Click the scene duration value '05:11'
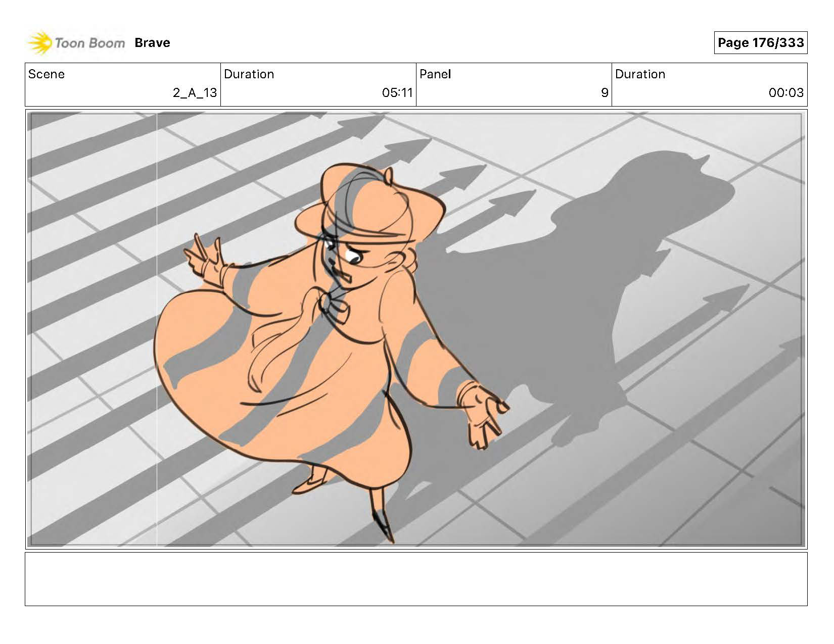 (x=397, y=93)
